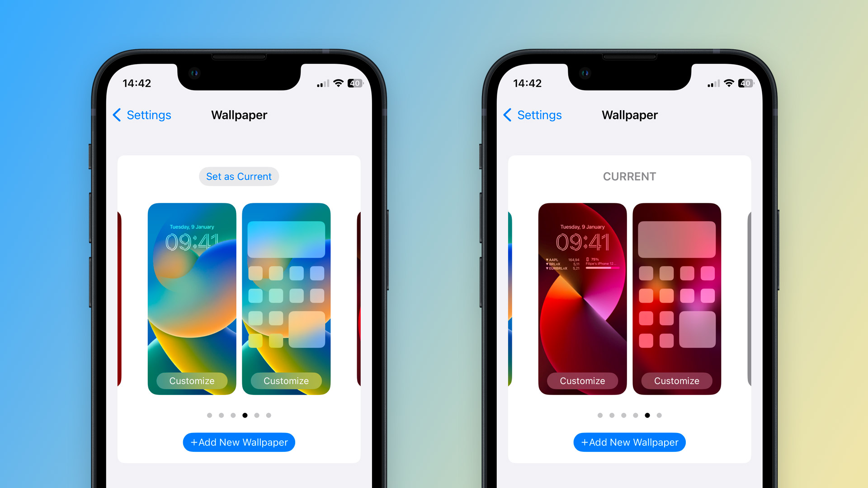Viewport: 868px width, 488px height.
Task: Tap the first page indicator dot
Action: pos(209,415)
